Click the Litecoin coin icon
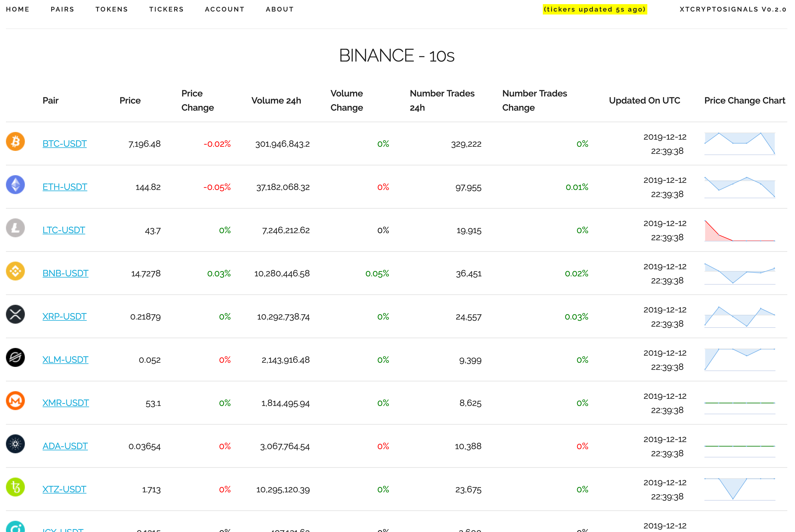The width and height of the screenshot is (795, 532). point(15,228)
